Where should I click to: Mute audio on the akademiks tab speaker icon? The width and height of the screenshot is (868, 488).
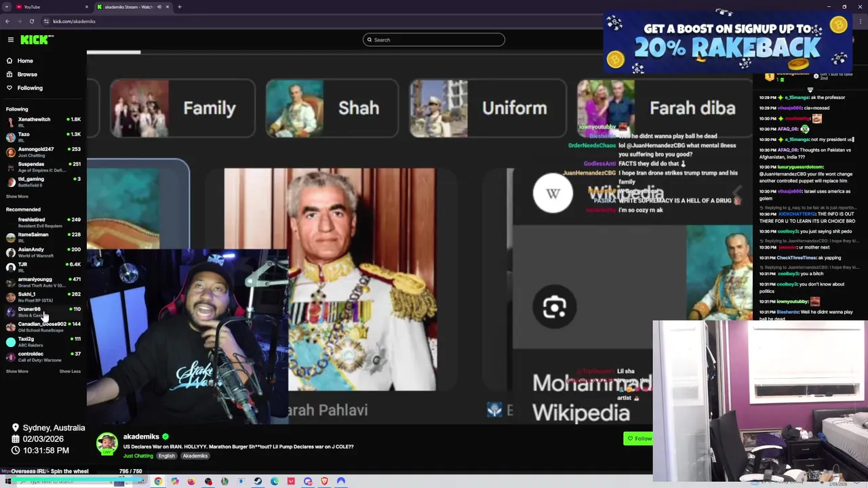pyautogui.click(x=159, y=7)
